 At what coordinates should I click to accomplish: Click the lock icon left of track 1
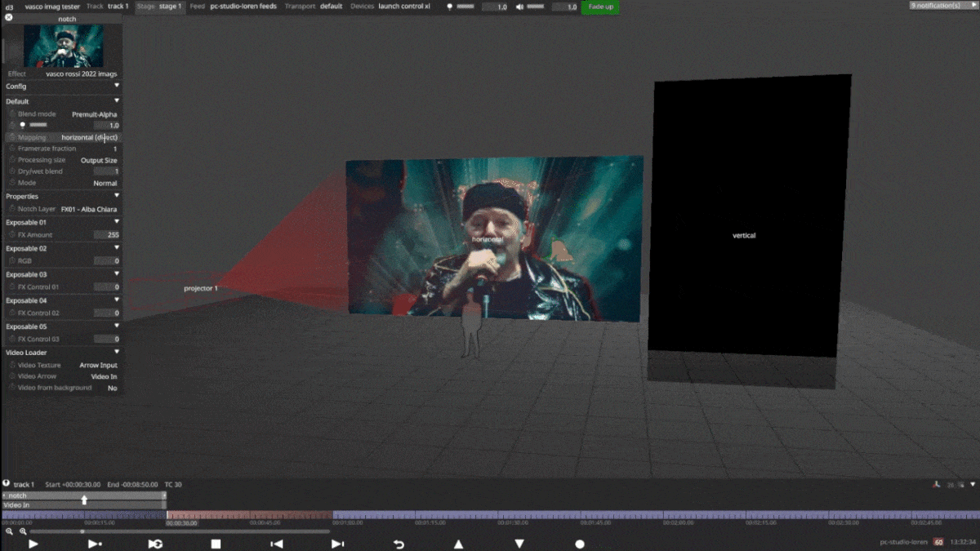click(x=6, y=483)
